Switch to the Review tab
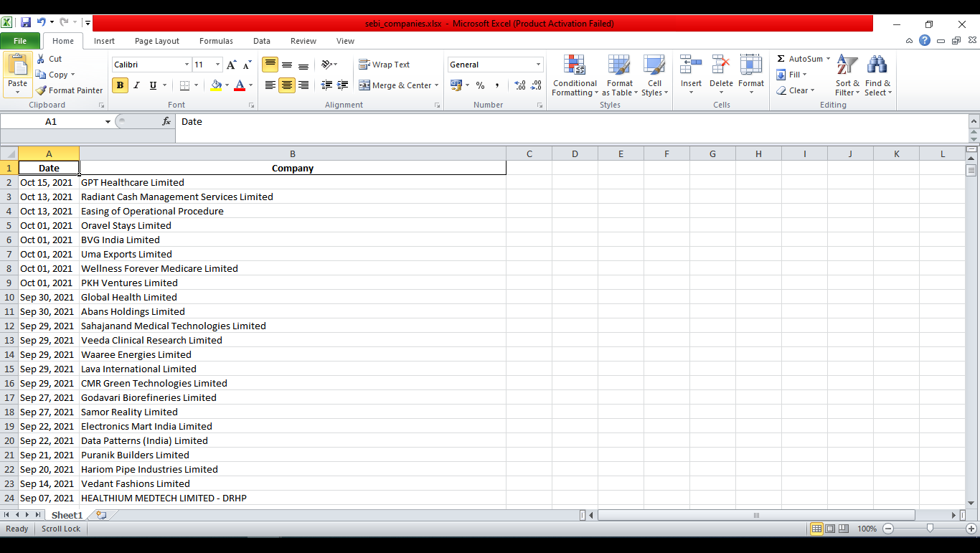 tap(303, 41)
